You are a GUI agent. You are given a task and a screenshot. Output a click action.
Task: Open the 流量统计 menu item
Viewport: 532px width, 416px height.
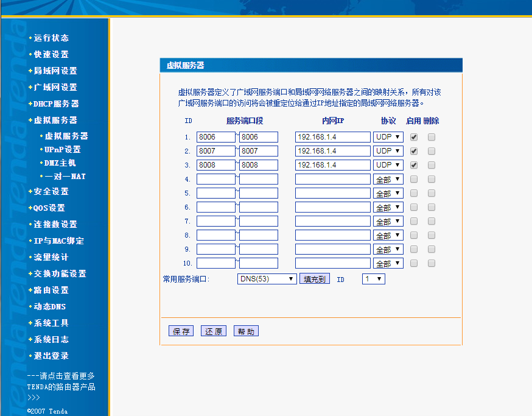51,257
